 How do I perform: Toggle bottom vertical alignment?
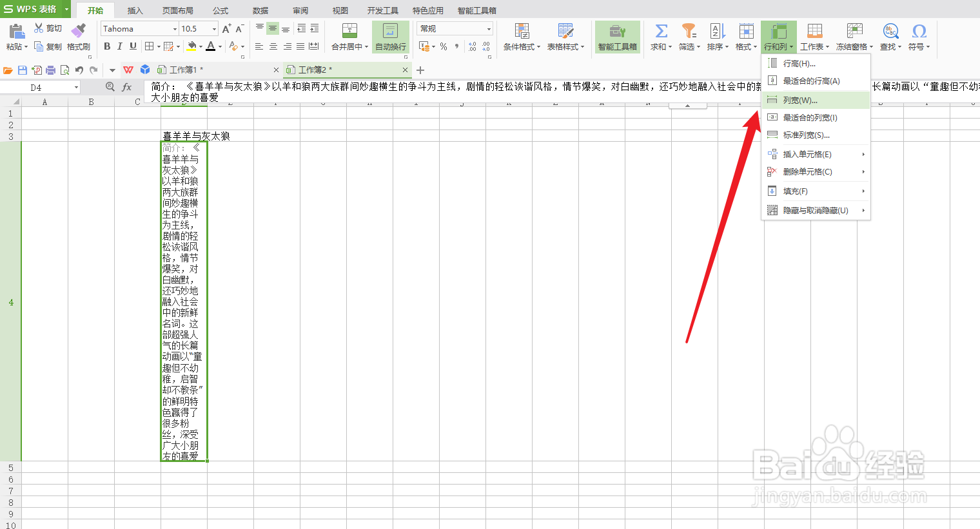[x=286, y=28]
